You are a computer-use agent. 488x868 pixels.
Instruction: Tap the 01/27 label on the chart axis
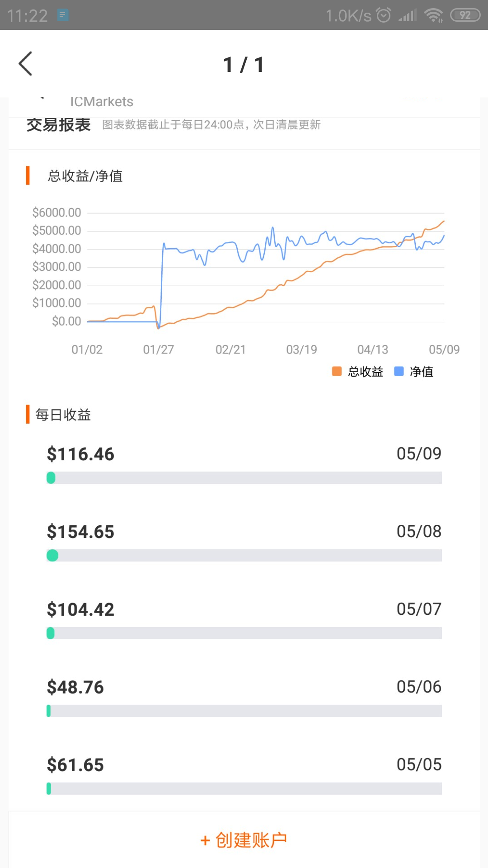[x=158, y=349]
